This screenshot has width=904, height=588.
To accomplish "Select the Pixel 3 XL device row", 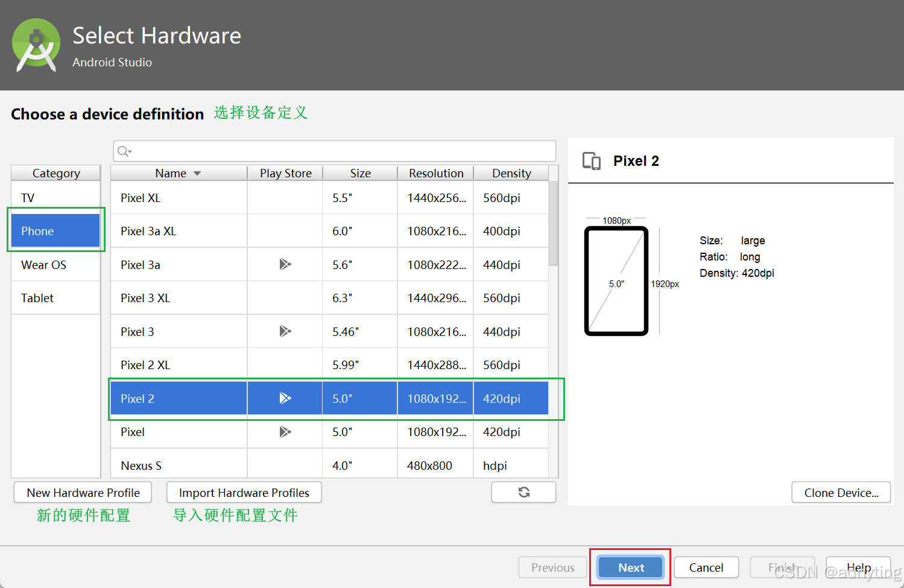I will [329, 298].
